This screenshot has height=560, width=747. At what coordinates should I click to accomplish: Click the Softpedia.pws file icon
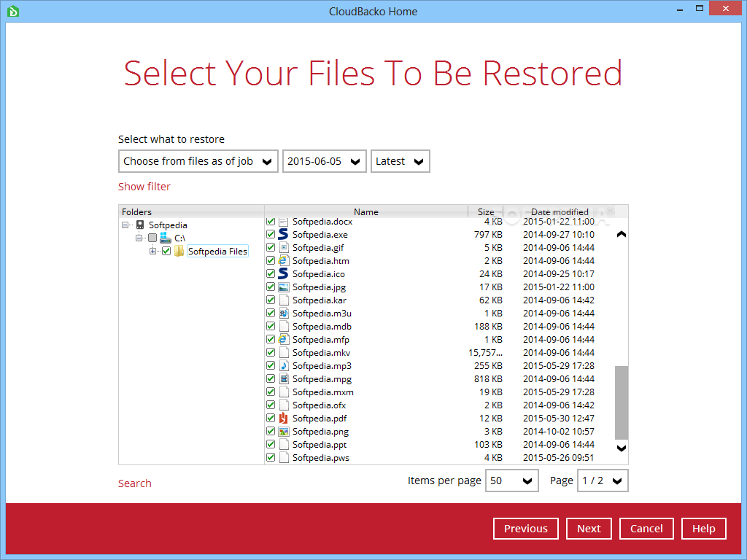284,458
